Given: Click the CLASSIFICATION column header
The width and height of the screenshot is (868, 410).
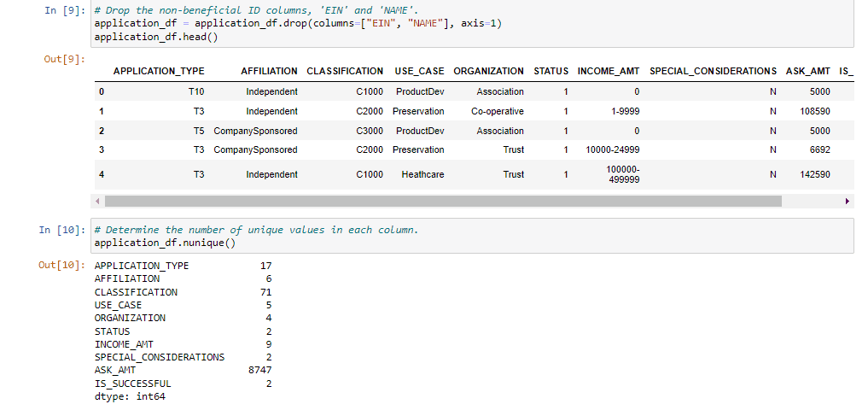Looking at the screenshot, I should pos(345,71).
